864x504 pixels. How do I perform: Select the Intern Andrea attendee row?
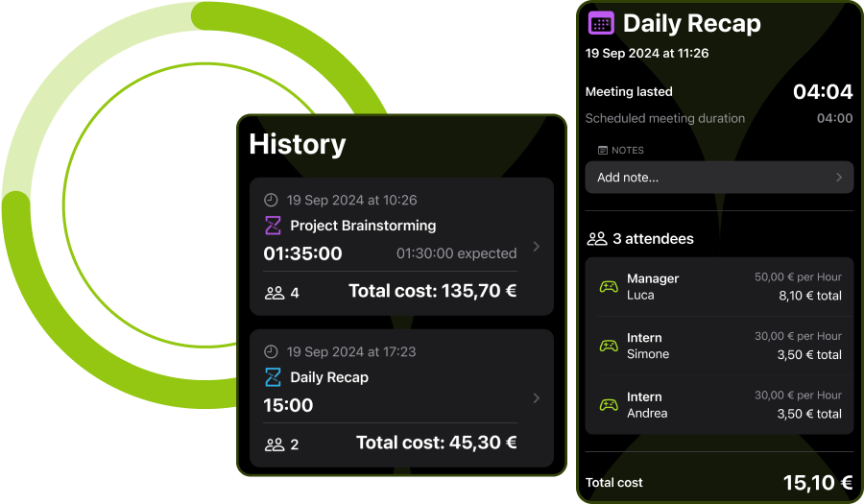tap(719, 405)
